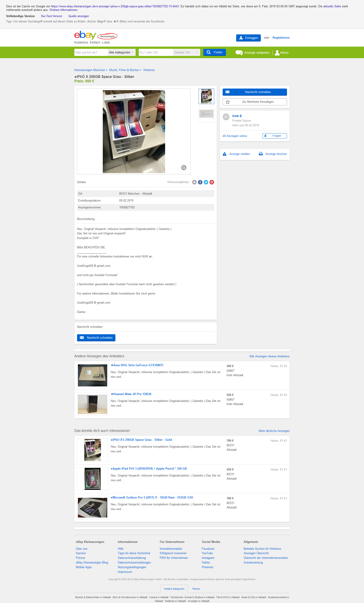Open the Mobile Apps footer link

[84, 567]
